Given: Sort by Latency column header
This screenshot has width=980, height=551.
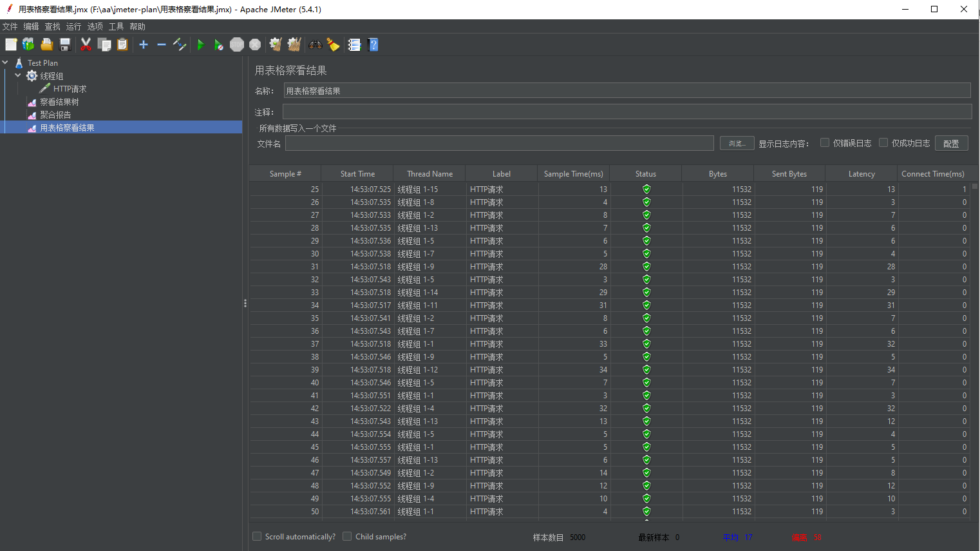Looking at the screenshot, I should [x=862, y=173].
